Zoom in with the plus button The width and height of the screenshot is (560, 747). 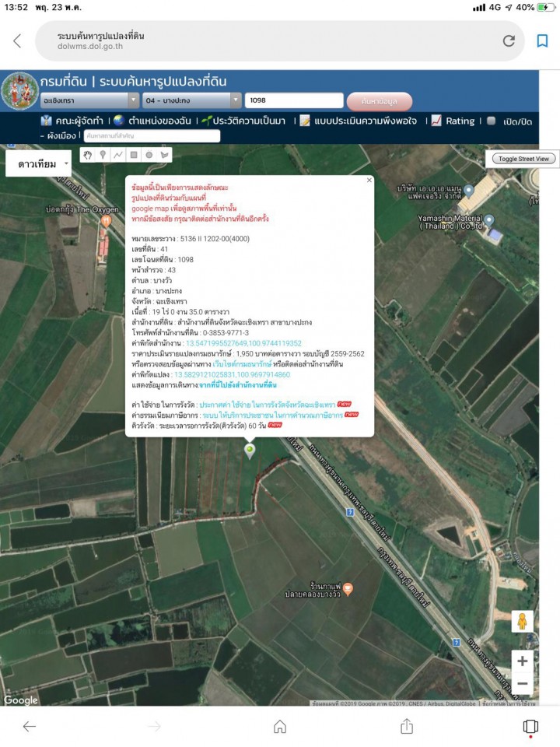(522, 661)
